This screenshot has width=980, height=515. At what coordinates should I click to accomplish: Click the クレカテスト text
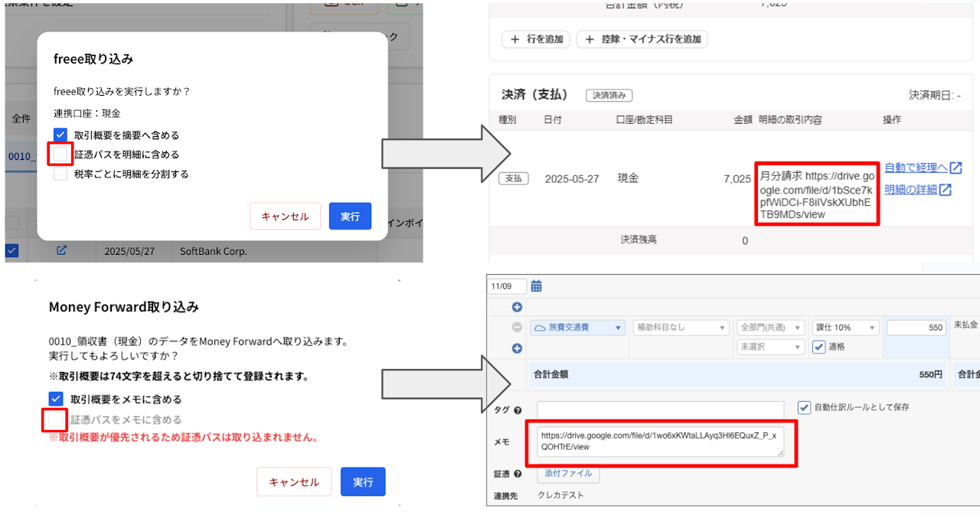pos(560,495)
